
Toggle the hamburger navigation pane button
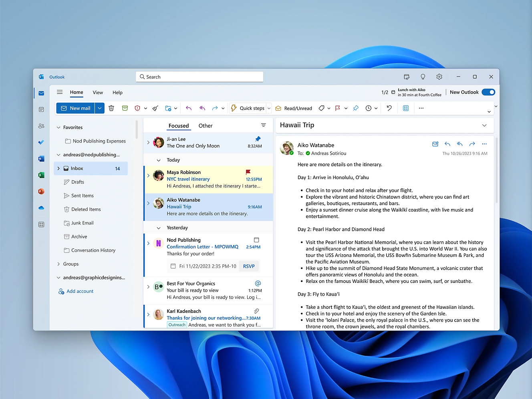click(60, 92)
